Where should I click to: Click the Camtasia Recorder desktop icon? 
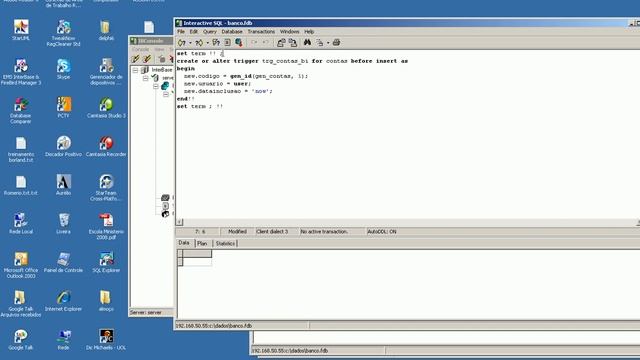pyautogui.click(x=106, y=146)
